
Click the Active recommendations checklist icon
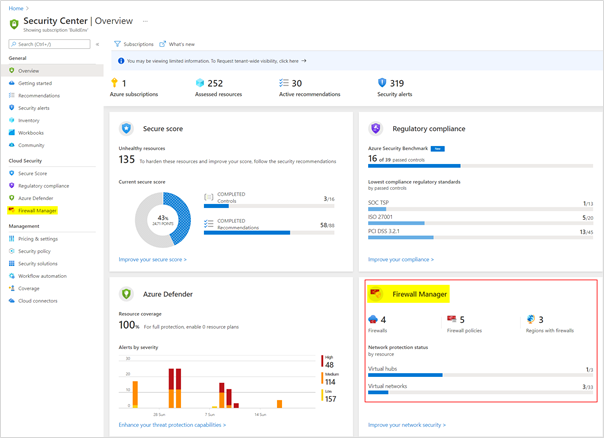coord(284,83)
